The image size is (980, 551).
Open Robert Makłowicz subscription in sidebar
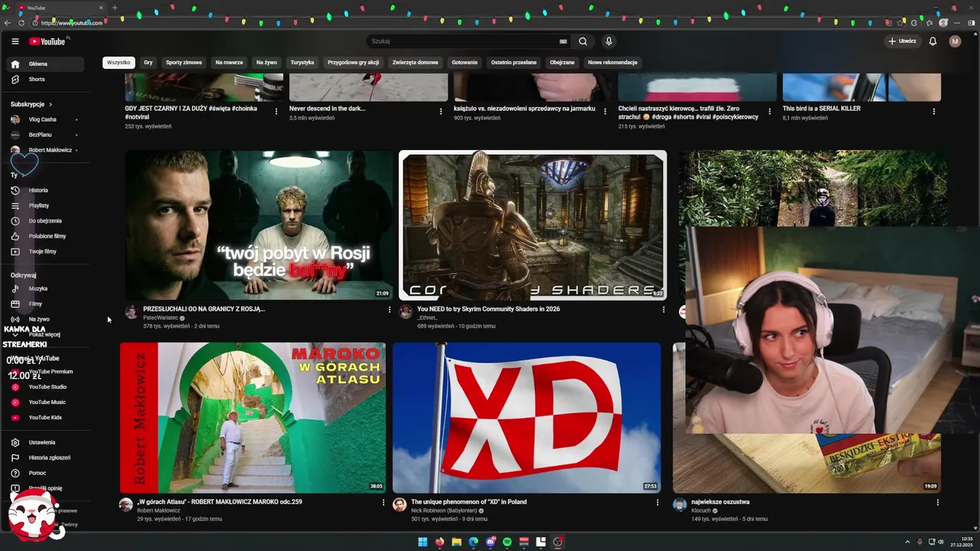click(46, 150)
